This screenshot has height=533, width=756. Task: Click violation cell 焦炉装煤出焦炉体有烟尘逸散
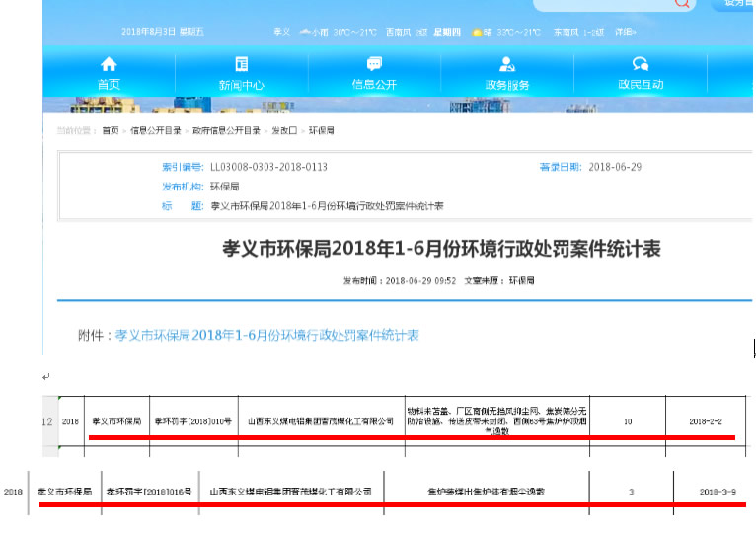(x=486, y=492)
